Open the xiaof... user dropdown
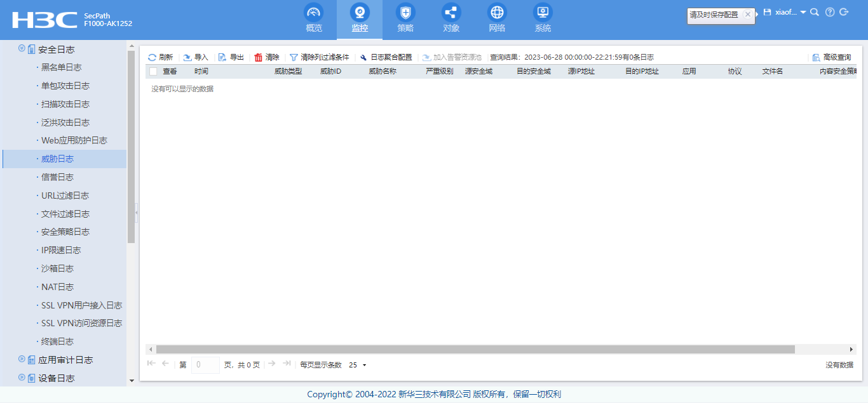Viewport: 868px width, 403px height. pos(790,12)
